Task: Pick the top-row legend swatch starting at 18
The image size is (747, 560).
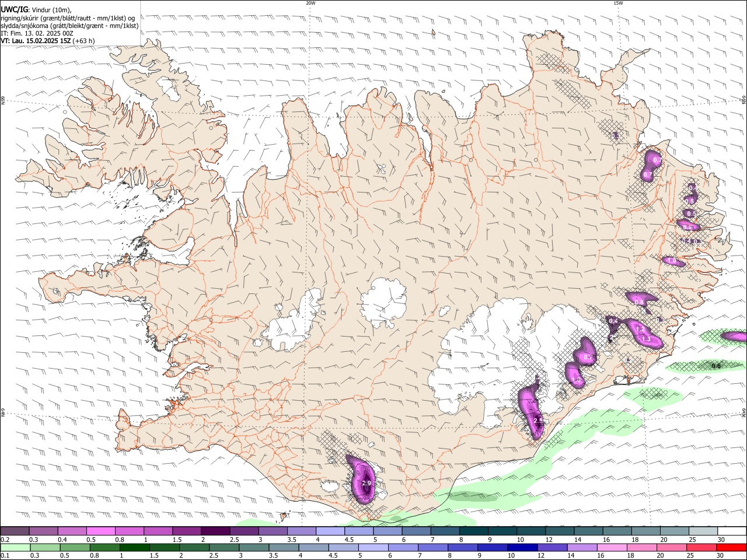Action: (x=646, y=531)
